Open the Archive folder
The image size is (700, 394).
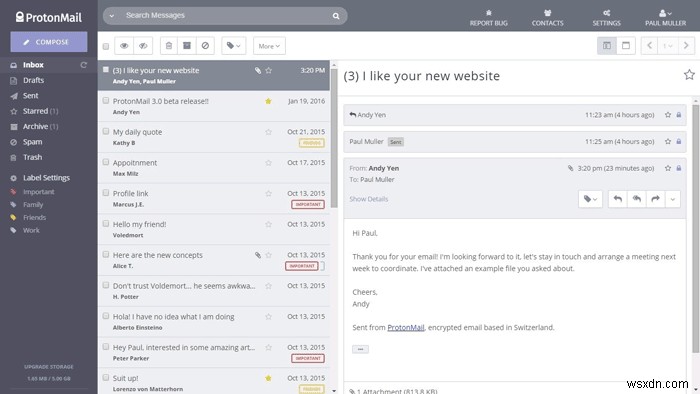click(x=35, y=127)
